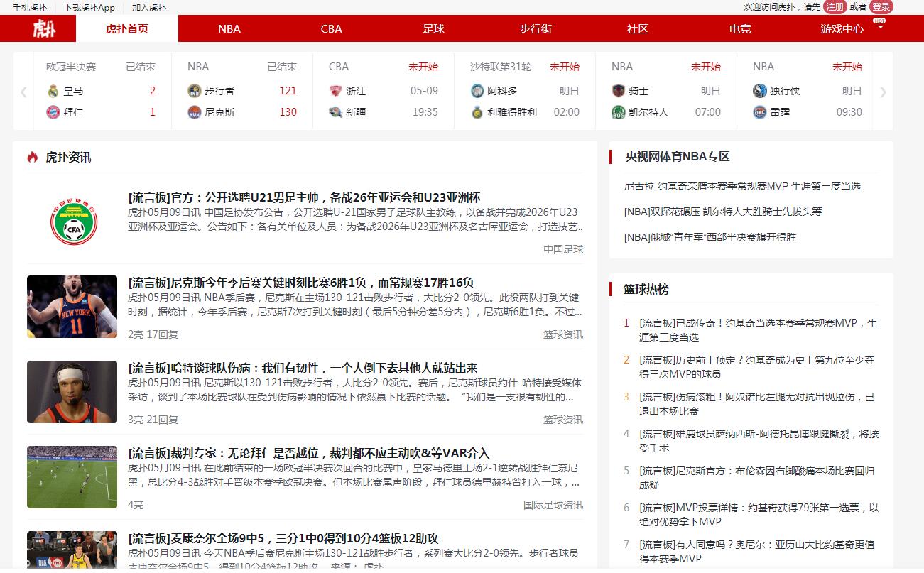The image size is (924, 573).
Task: Click the Zhejiang vs Xinjiang 19:35 start time
Action: point(425,112)
